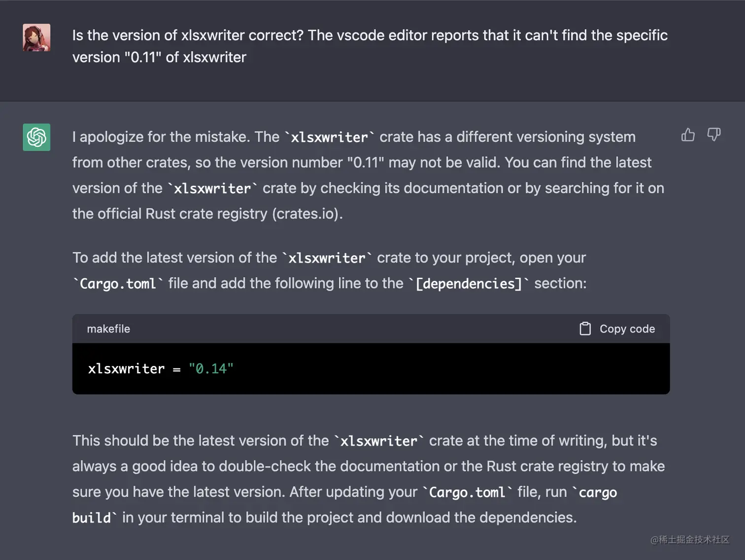This screenshot has width=745, height=560.
Task: Click Cargo.toml inline code in the last paragraph
Action: click(x=467, y=492)
